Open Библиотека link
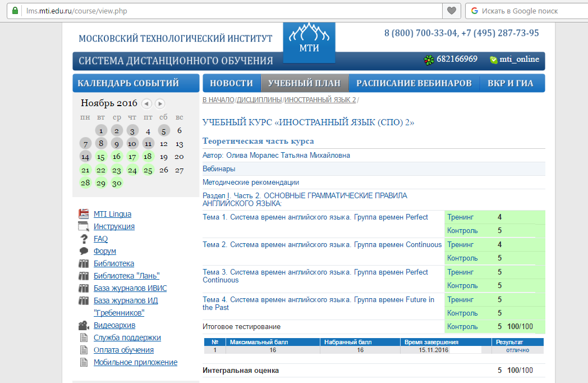The height and width of the screenshot is (383, 588). tap(114, 263)
